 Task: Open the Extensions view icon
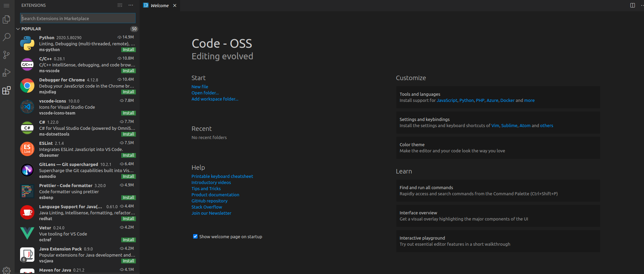[x=6, y=90]
